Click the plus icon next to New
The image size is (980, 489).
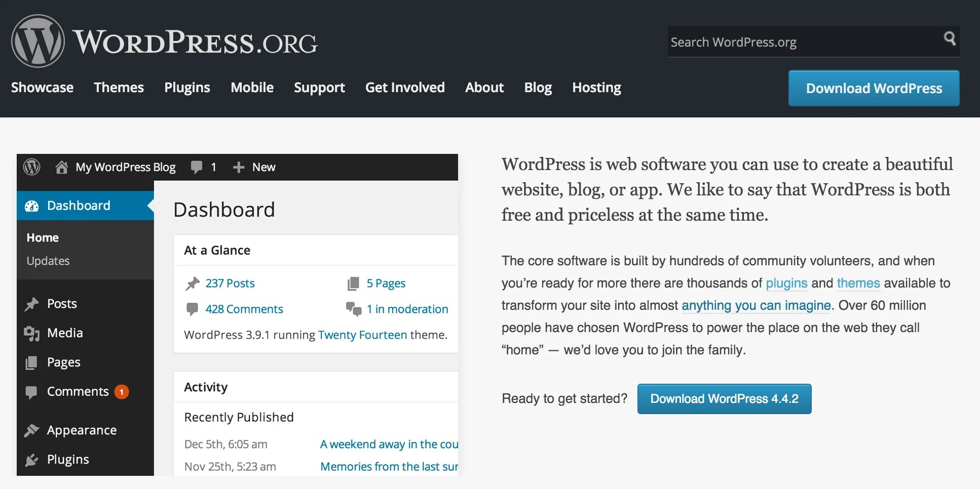[239, 167]
